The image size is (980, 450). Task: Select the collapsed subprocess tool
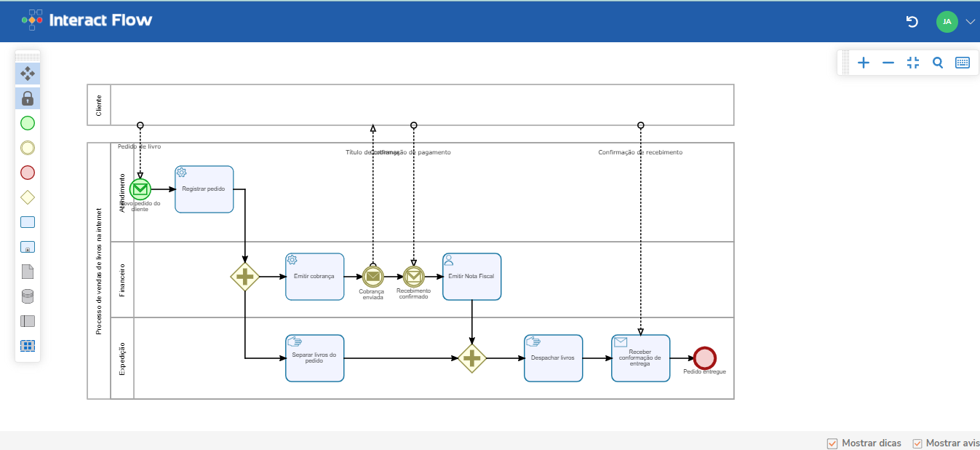[28, 247]
